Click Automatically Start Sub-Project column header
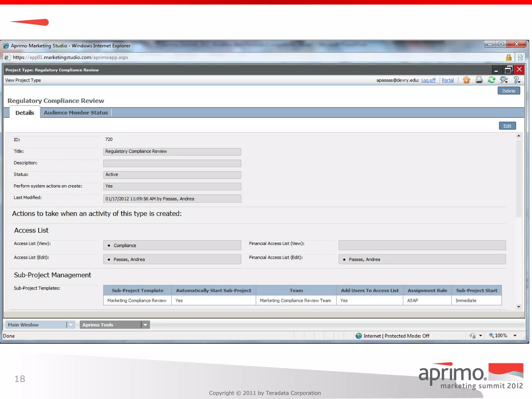532x399 pixels. [214, 290]
